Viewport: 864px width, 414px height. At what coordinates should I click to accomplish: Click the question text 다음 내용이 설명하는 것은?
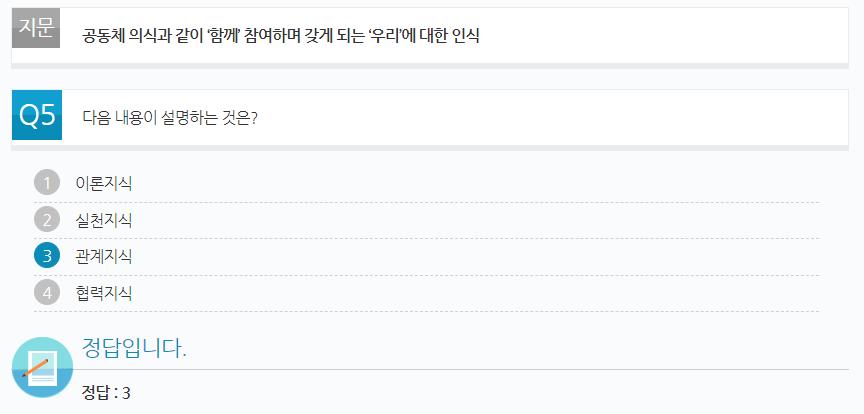pos(170,118)
